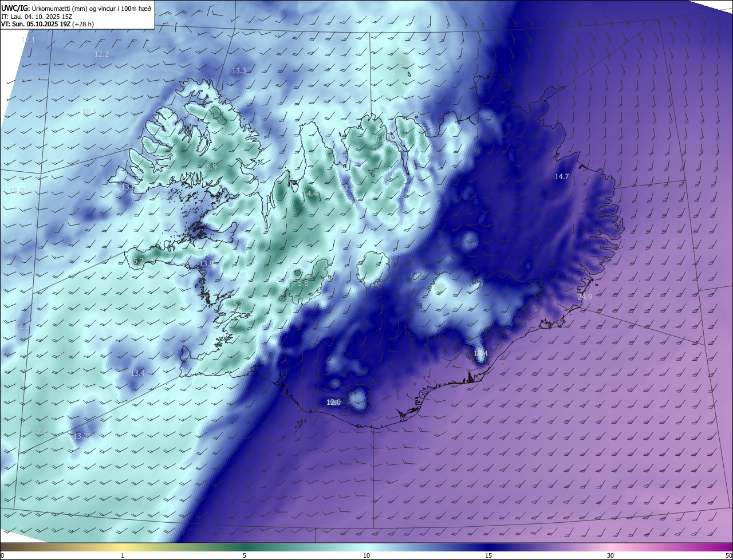Image resolution: width=733 pixels, height=560 pixels.
Task: Select the 15 tick on the color scale
Action: 488,555
